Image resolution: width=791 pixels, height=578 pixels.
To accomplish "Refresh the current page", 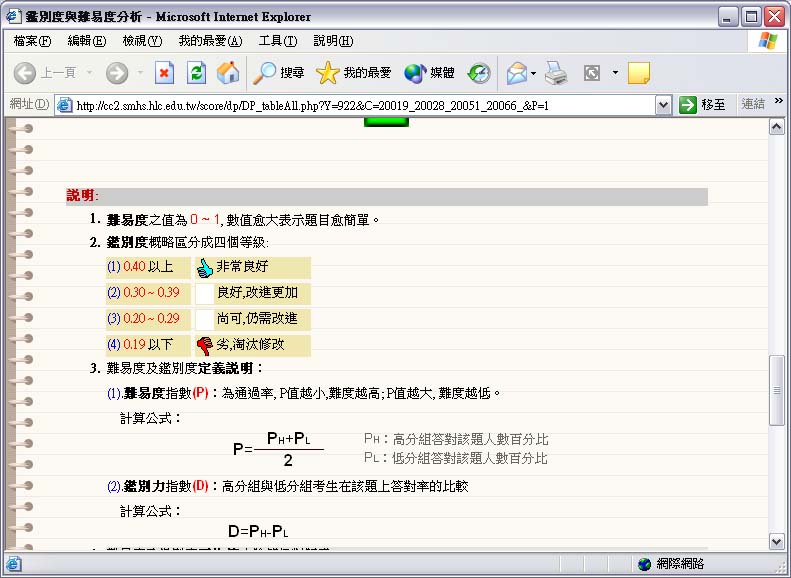I will pos(196,73).
